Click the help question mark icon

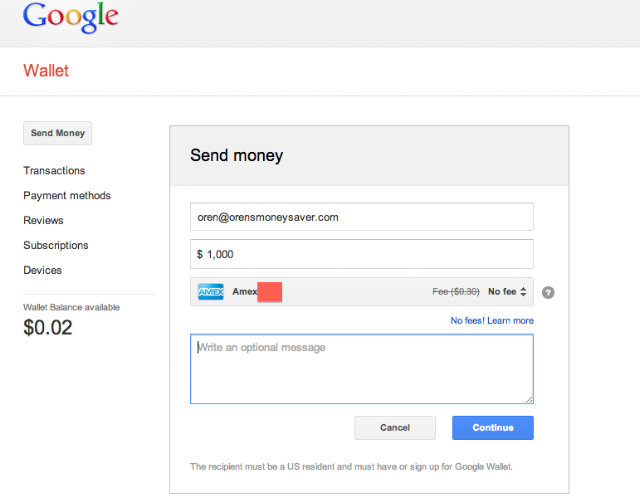click(548, 292)
